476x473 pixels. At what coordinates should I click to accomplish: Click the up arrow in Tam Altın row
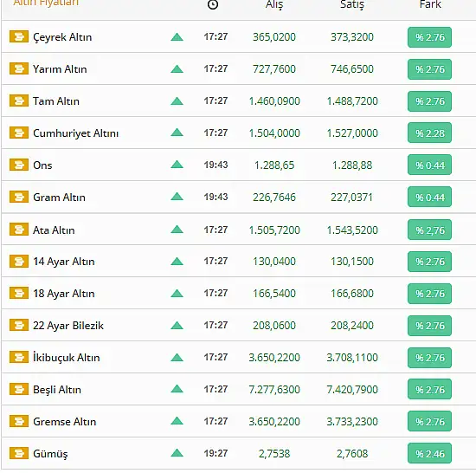coord(177,100)
